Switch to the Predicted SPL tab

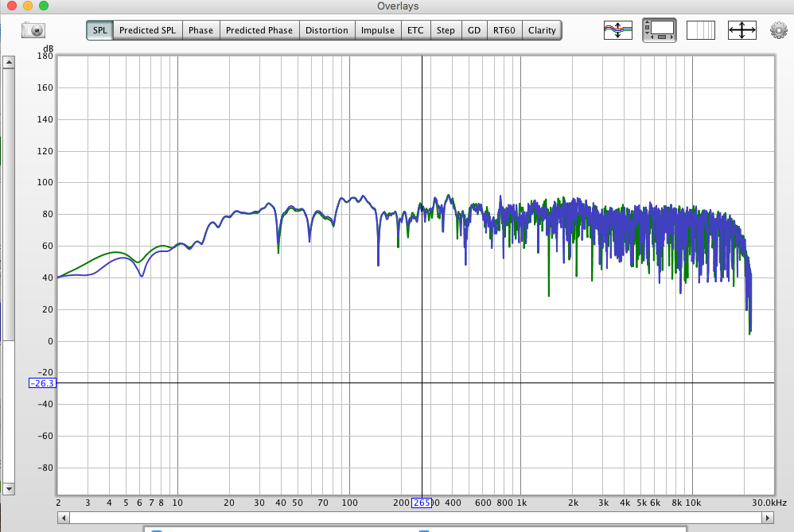pos(148,30)
